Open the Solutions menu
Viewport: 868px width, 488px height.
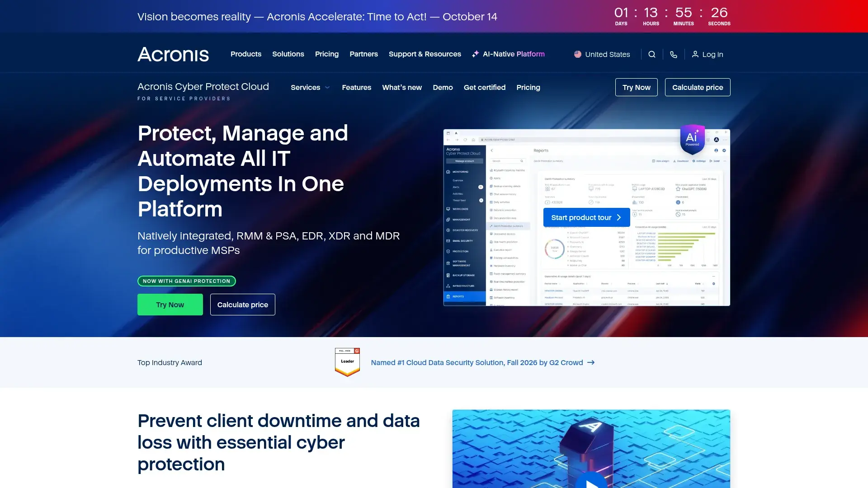point(288,54)
